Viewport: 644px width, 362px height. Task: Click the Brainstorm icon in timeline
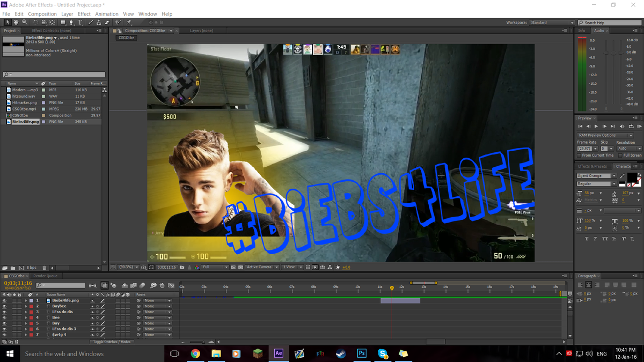coord(153,285)
